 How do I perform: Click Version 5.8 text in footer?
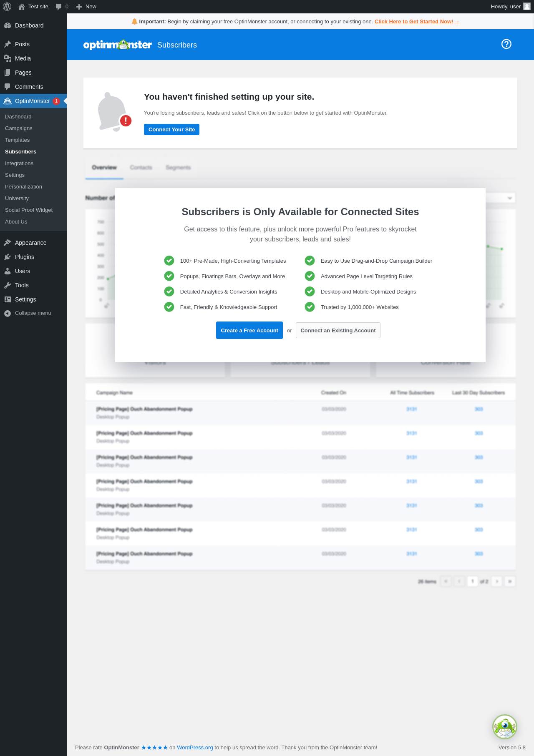tap(512, 747)
